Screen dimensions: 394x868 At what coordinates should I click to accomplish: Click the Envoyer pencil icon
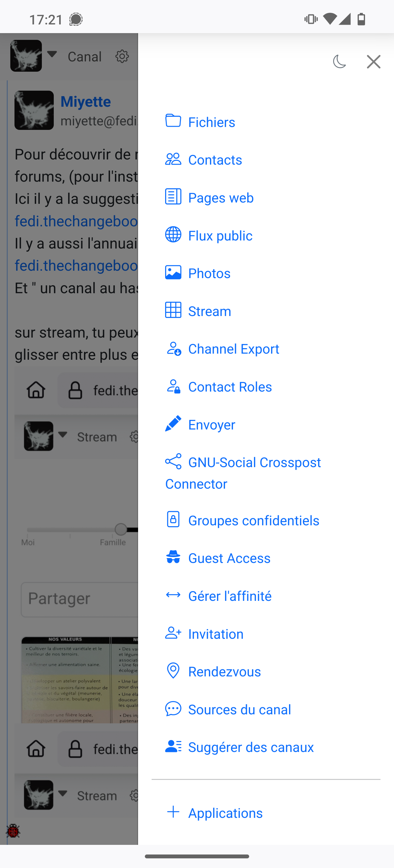(x=173, y=424)
